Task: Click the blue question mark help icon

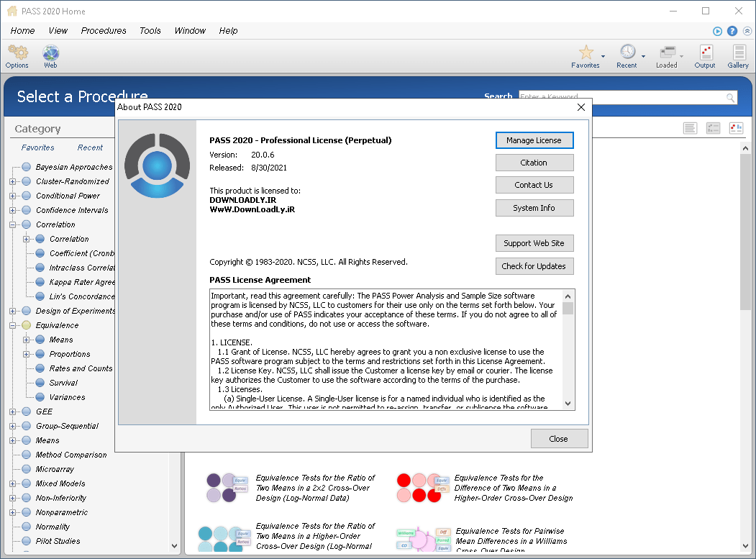Action: tap(732, 31)
